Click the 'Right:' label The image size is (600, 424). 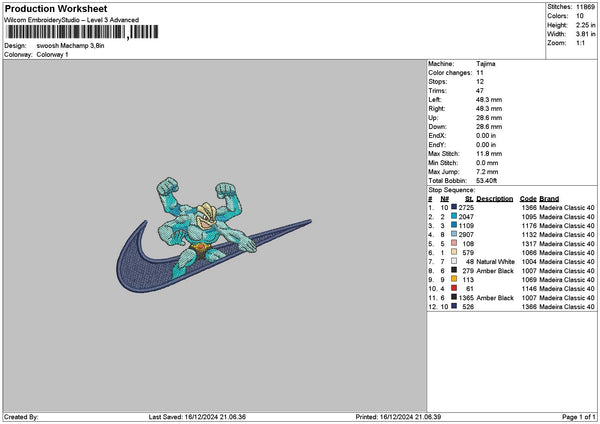coord(437,109)
